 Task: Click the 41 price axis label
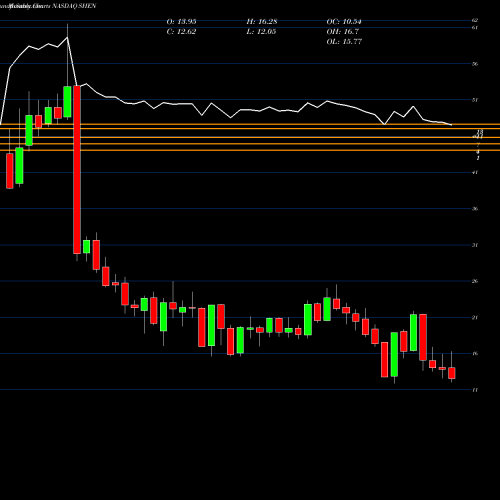[475, 172]
